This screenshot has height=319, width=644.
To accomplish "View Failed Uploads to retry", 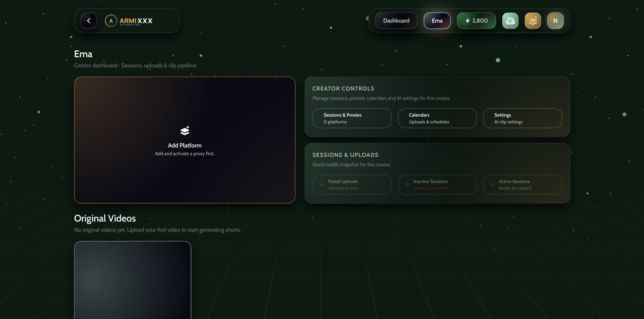I will (x=352, y=184).
